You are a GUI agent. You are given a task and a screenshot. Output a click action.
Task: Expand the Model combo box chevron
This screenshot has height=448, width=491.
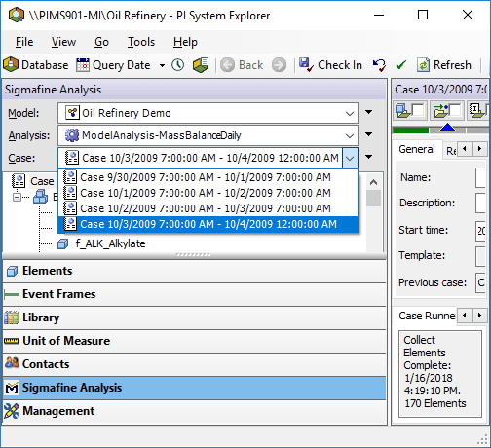[x=350, y=113]
